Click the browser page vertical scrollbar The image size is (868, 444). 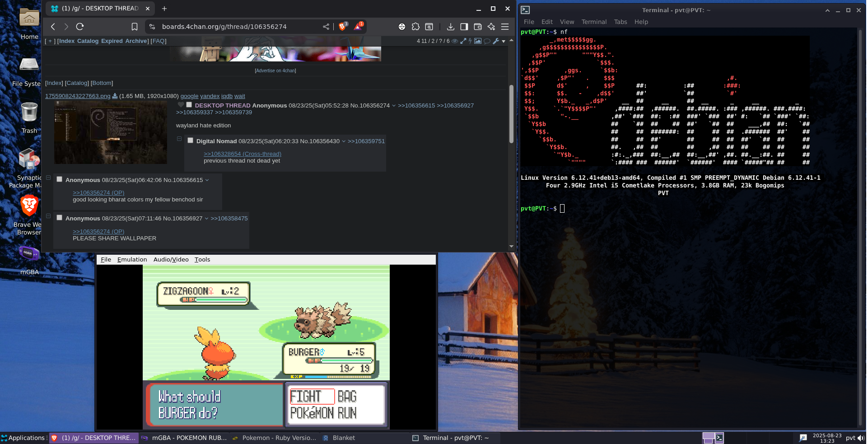pos(511,114)
